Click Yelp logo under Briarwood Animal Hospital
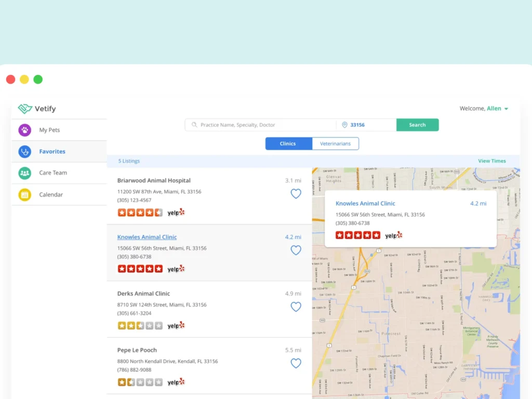Viewport: 532px width, 399px height. pyautogui.click(x=176, y=212)
